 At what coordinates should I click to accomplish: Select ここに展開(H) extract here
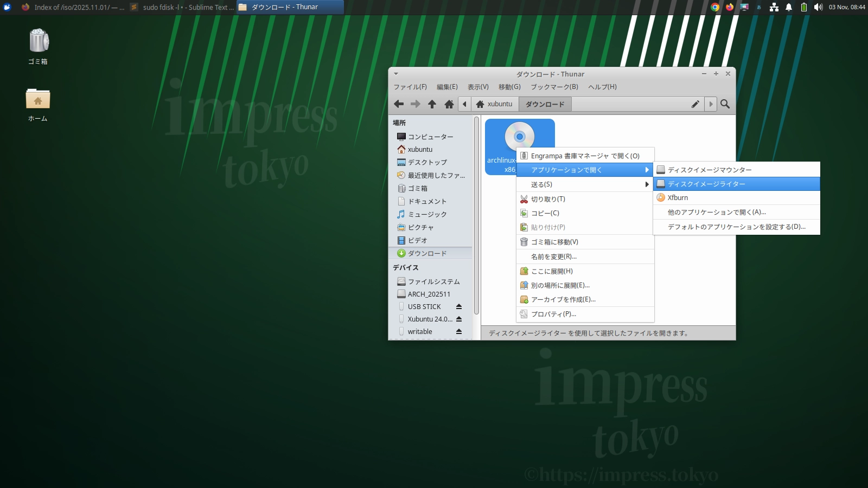coord(585,271)
